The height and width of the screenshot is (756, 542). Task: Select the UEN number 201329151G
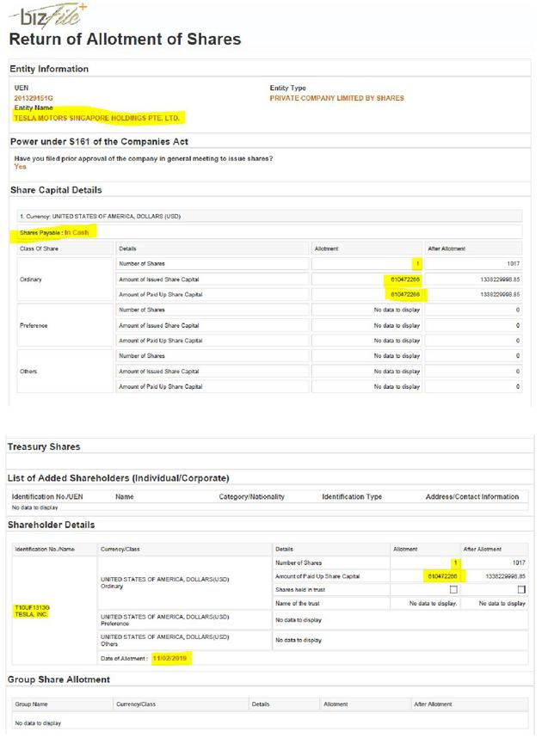pyautogui.click(x=34, y=98)
